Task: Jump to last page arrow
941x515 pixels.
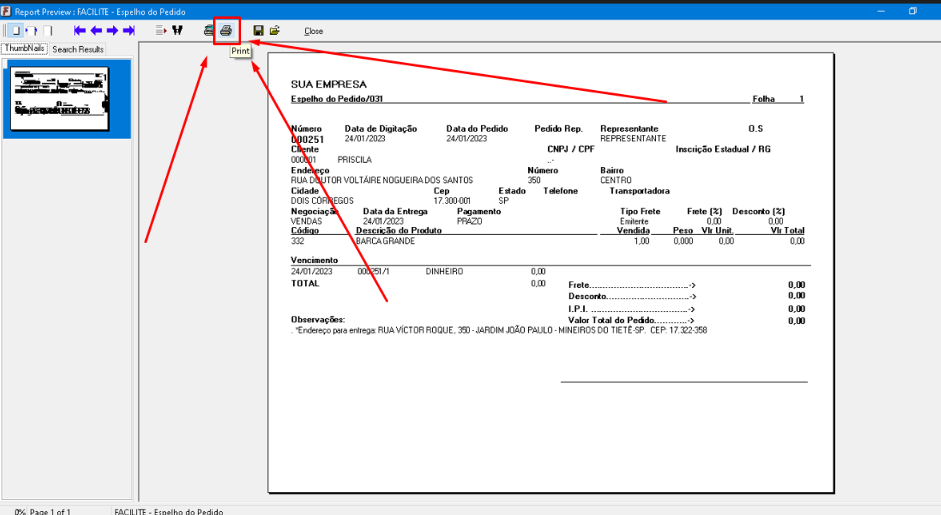Action: click(x=128, y=31)
